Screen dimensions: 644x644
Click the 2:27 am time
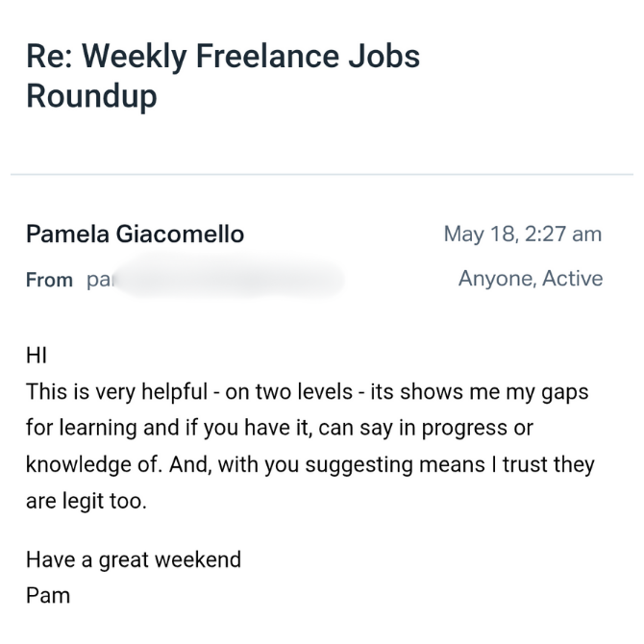561,234
